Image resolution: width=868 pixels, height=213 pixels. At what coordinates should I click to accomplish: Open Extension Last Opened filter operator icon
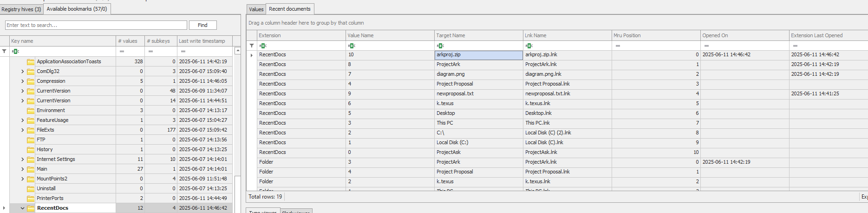[795, 46]
